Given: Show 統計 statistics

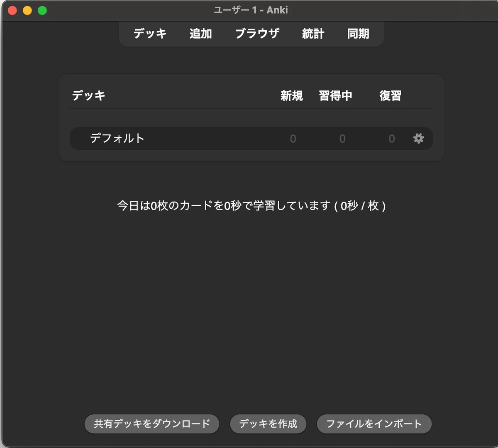Looking at the screenshot, I should [313, 34].
